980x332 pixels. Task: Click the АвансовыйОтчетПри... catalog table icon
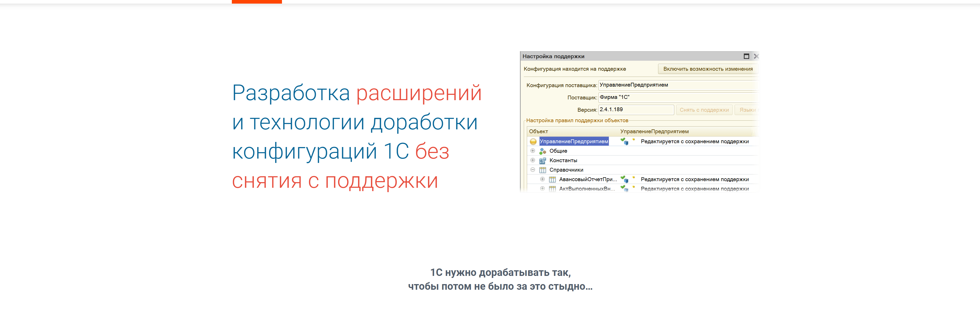point(552,180)
